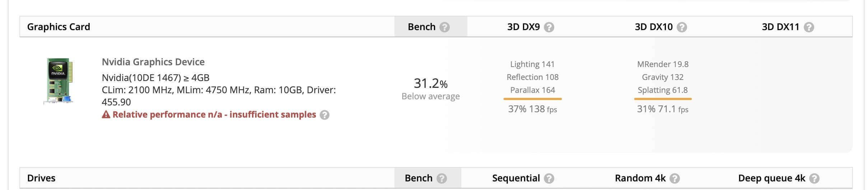Click the orange bar under DX9 results
The width and height of the screenshot is (868, 190).
(x=532, y=99)
